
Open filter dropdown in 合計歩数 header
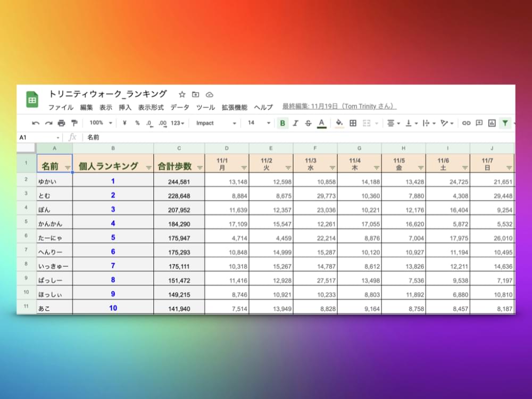pos(199,168)
